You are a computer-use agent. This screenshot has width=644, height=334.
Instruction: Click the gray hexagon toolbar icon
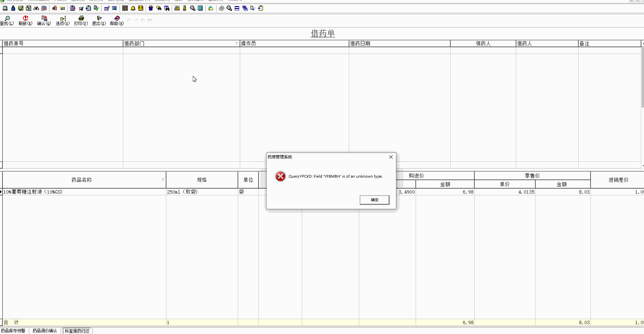point(221,8)
